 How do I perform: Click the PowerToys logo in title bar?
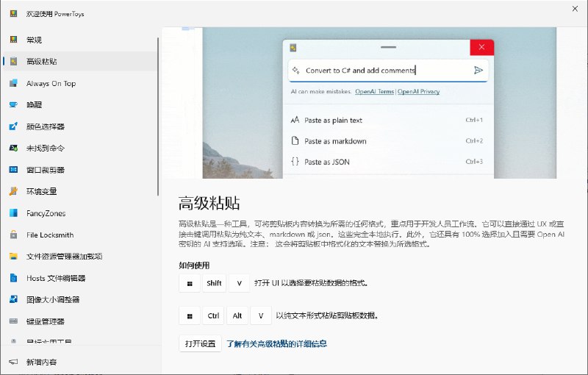point(13,14)
